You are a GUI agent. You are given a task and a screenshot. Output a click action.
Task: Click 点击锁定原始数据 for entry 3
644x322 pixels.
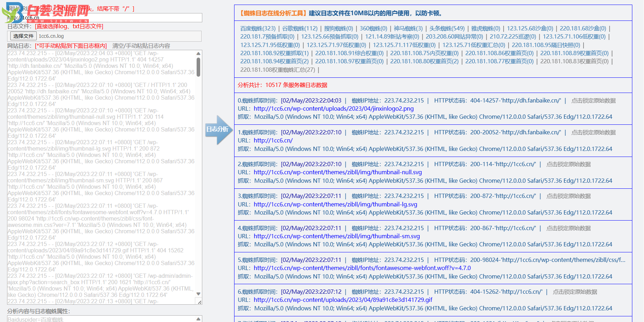coord(568,196)
